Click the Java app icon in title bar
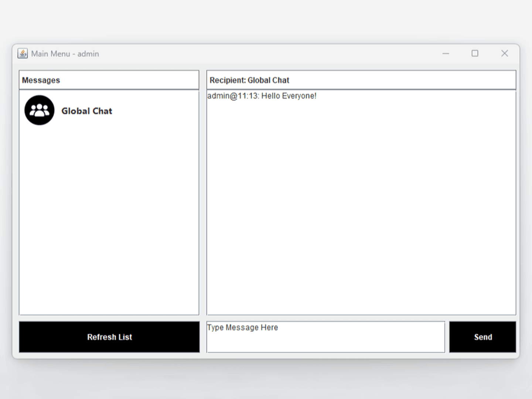The image size is (532, 399). click(x=23, y=54)
